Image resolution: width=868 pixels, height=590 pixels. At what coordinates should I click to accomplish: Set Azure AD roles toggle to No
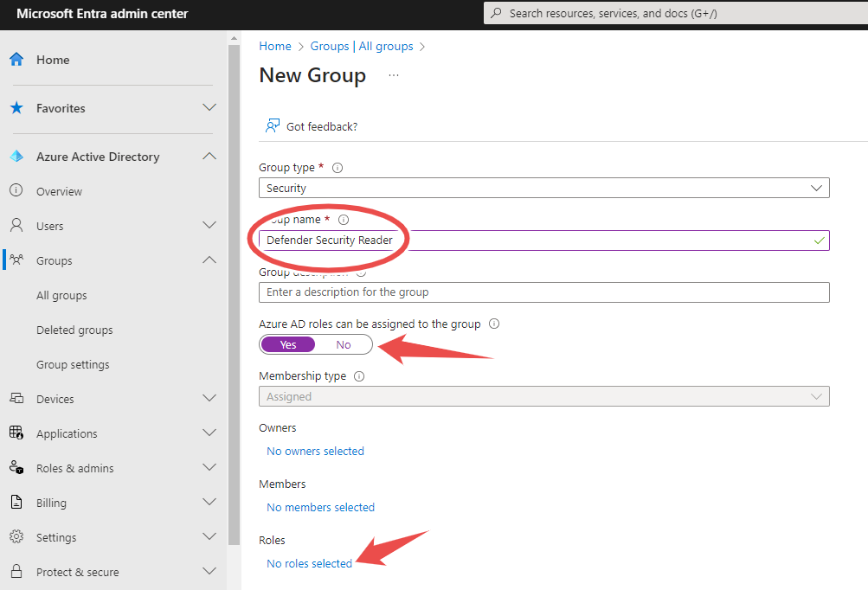pos(344,344)
